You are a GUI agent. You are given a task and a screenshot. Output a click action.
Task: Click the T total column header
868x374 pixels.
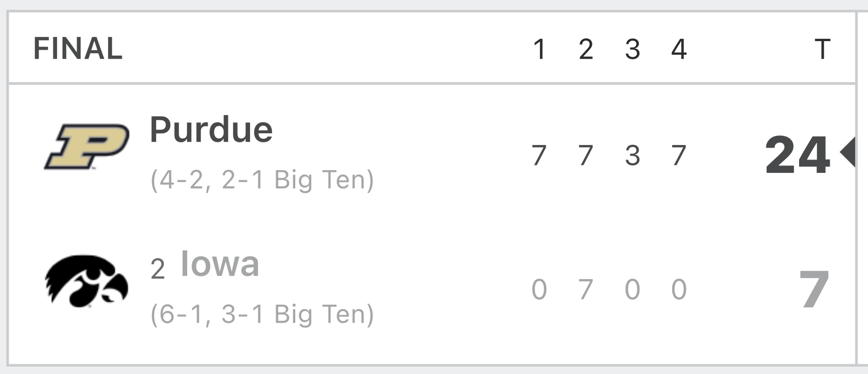click(822, 49)
